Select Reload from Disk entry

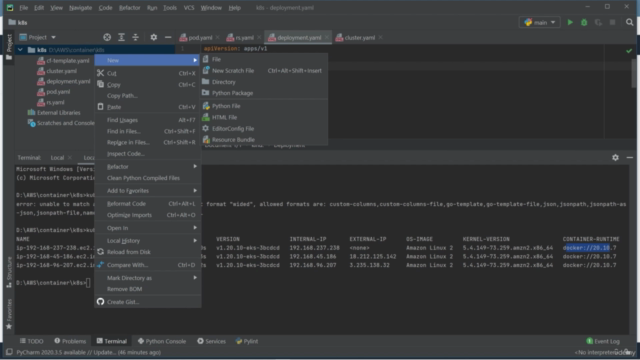pyautogui.click(x=147, y=252)
